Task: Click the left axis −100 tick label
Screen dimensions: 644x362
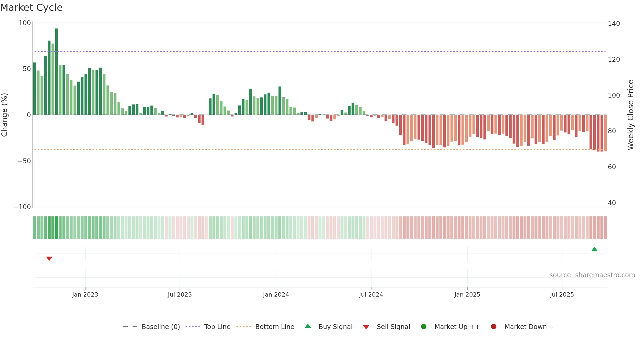Action: coord(22,207)
